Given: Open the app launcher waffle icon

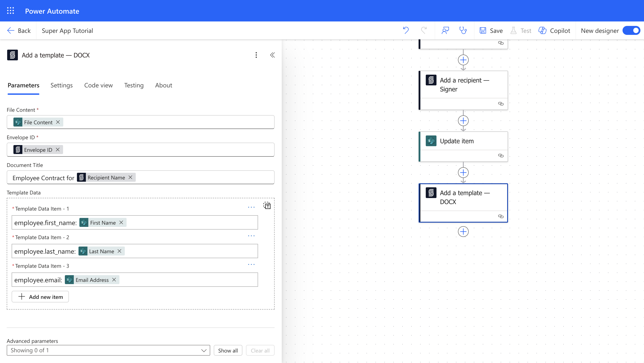Looking at the screenshot, I should coord(11,11).
